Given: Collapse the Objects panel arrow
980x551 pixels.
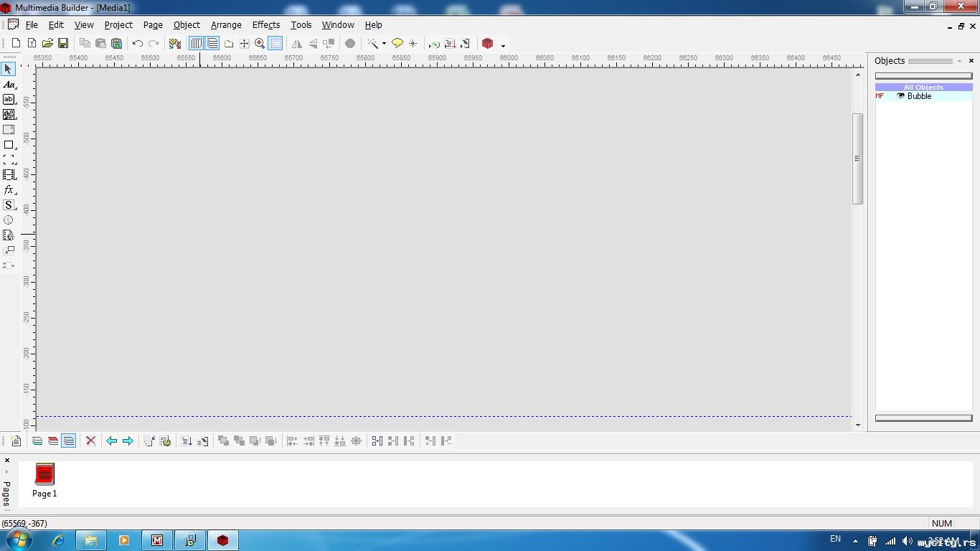Looking at the screenshot, I should (959, 61).
